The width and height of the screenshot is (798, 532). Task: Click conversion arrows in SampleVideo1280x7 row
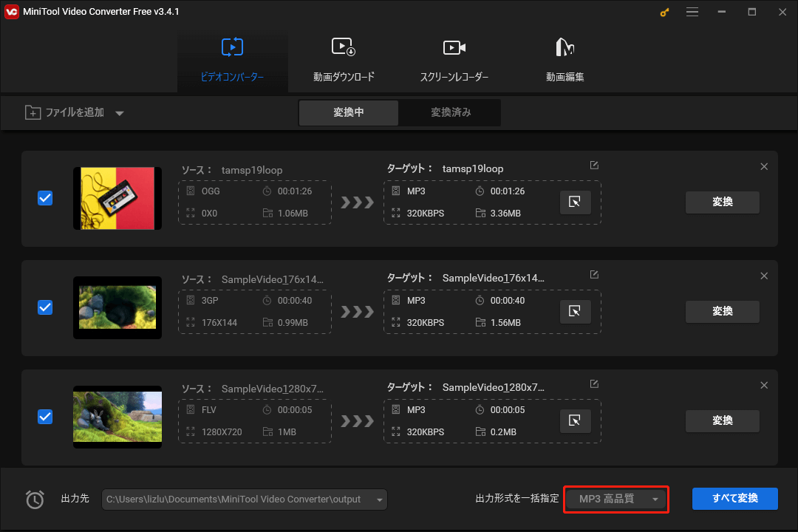click(x=358, y=421)
